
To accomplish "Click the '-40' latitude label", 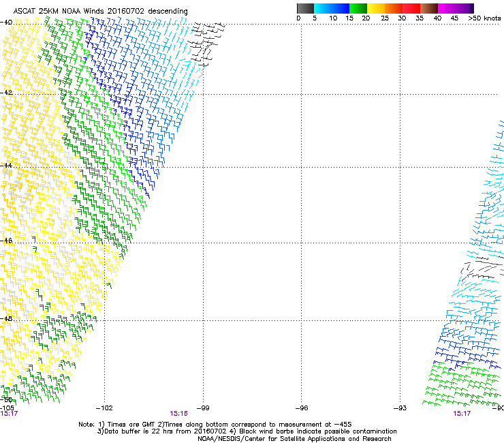I will [6, 22].
